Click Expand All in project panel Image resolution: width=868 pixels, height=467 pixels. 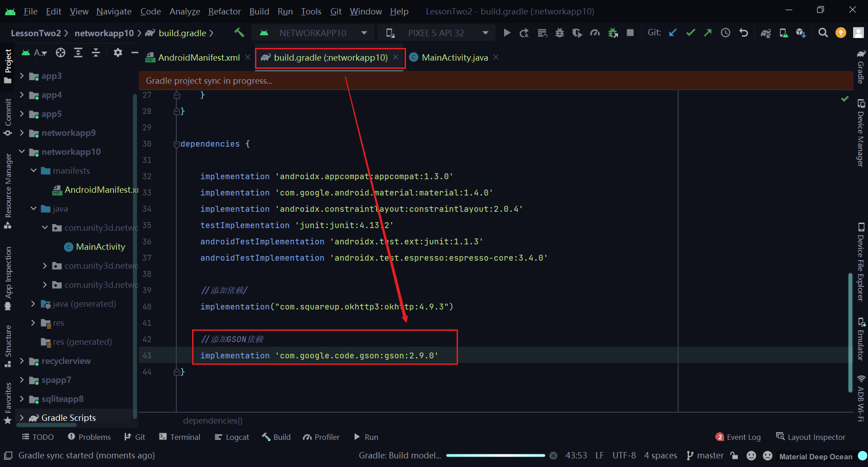[78, 53]
